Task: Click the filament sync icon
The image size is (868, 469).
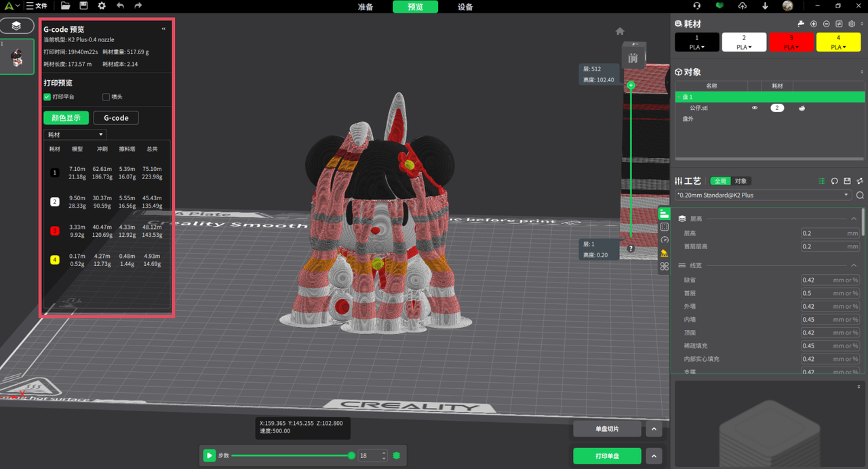Action: (x=839, y=24)
